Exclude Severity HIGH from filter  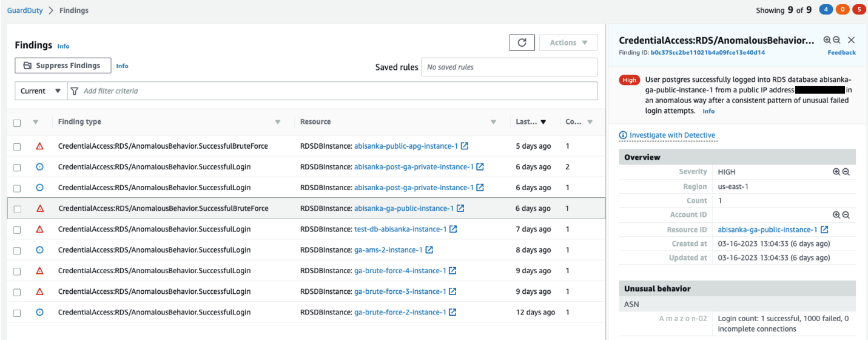(x=846, y=172)
